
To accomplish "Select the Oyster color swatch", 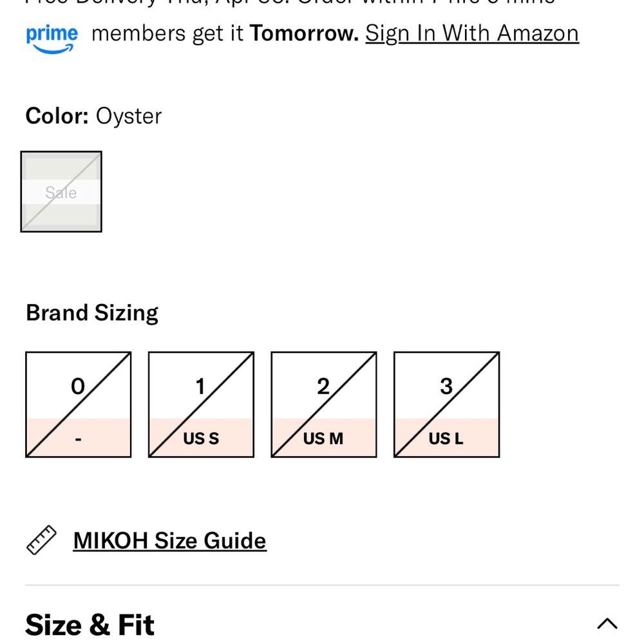I will (x=61, y=191).
